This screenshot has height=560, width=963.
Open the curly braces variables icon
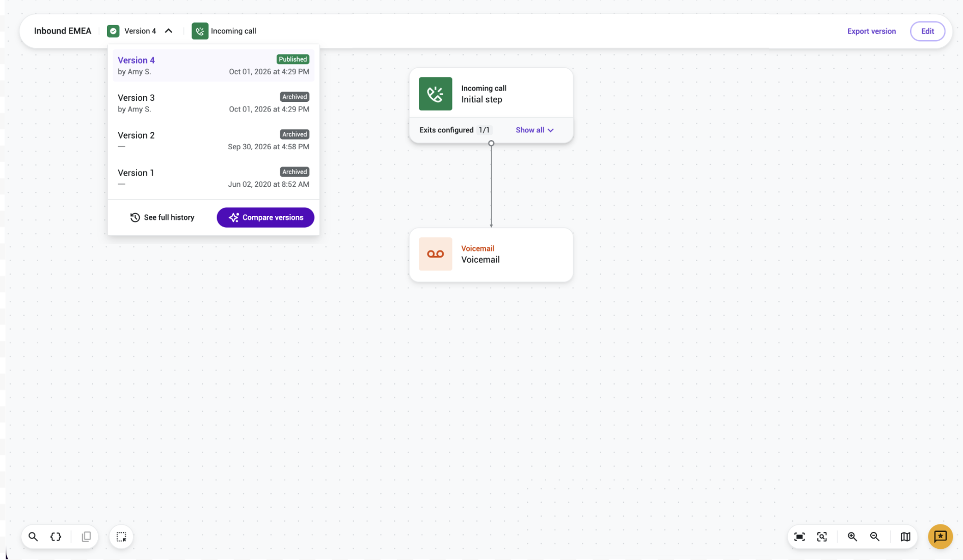pyautogui.click(x=56, y=537)
